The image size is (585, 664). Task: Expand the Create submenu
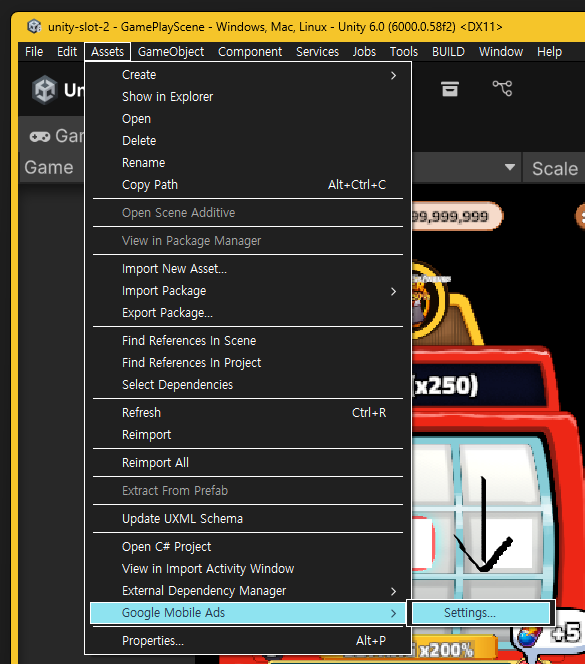[248, 75]
